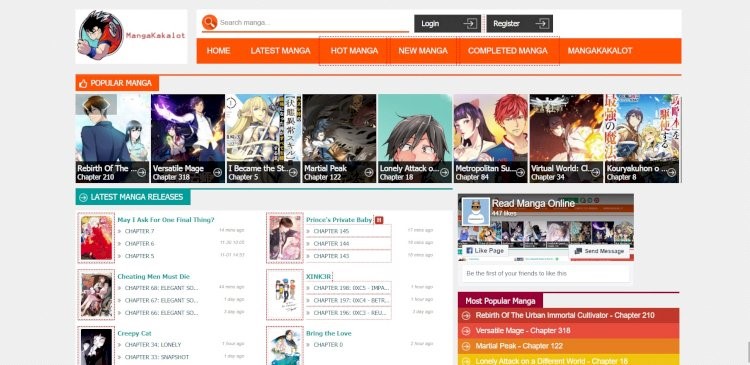The image size is (750, 365).
Task: Click arrow icon on Lonely Attack card
Action: point(444,172)
